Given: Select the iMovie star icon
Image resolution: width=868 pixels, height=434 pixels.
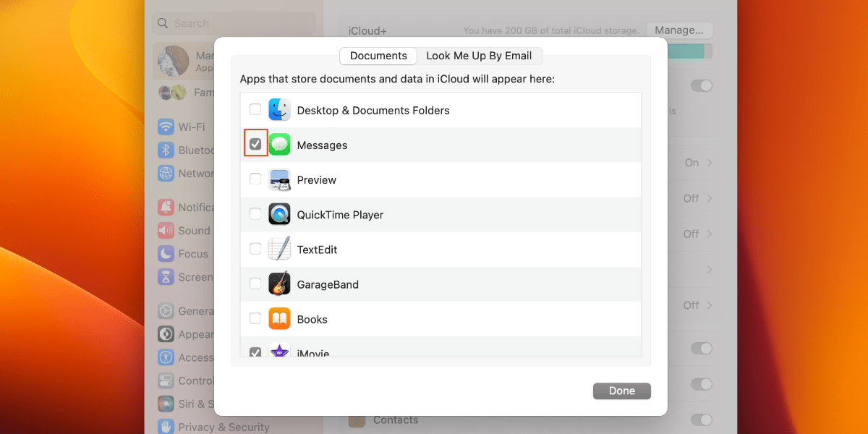Looking at the screenshot, I should point(279,352).
